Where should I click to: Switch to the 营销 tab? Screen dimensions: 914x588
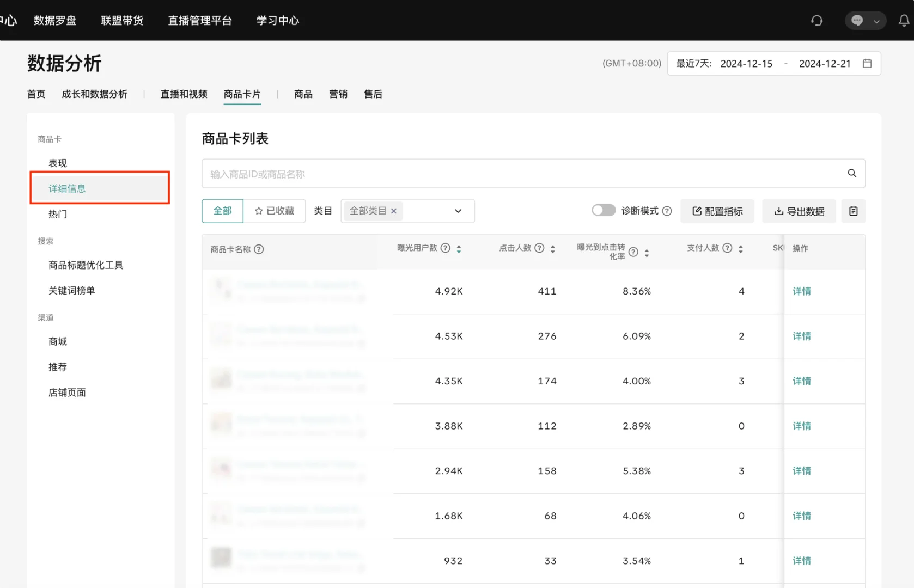click(338, 94)
